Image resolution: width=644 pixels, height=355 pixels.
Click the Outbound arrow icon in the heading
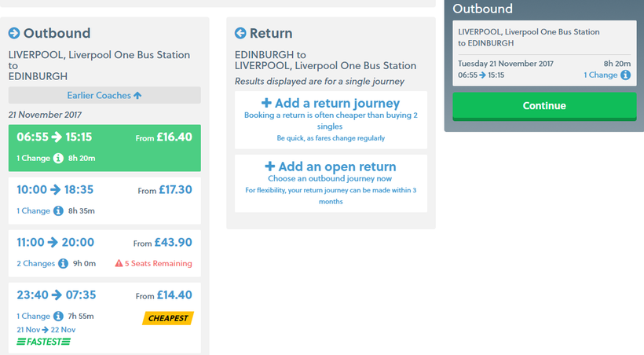click(x=14, y=33)
